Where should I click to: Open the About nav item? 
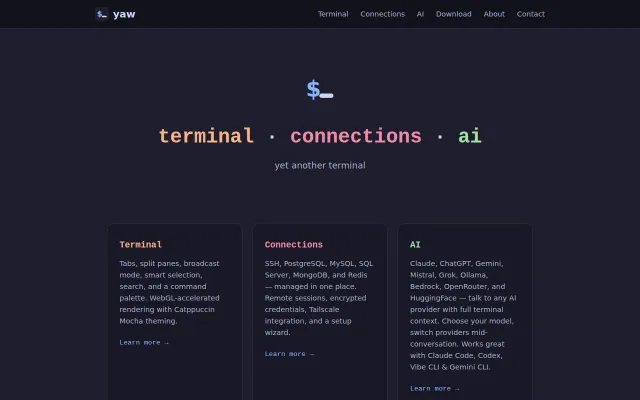(494, 14)
